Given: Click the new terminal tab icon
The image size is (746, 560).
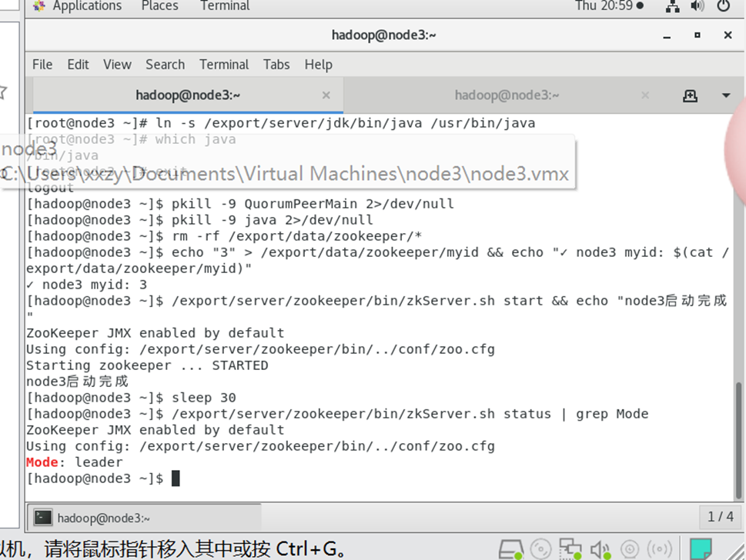Looking at the screenshot, I should 690,95.
